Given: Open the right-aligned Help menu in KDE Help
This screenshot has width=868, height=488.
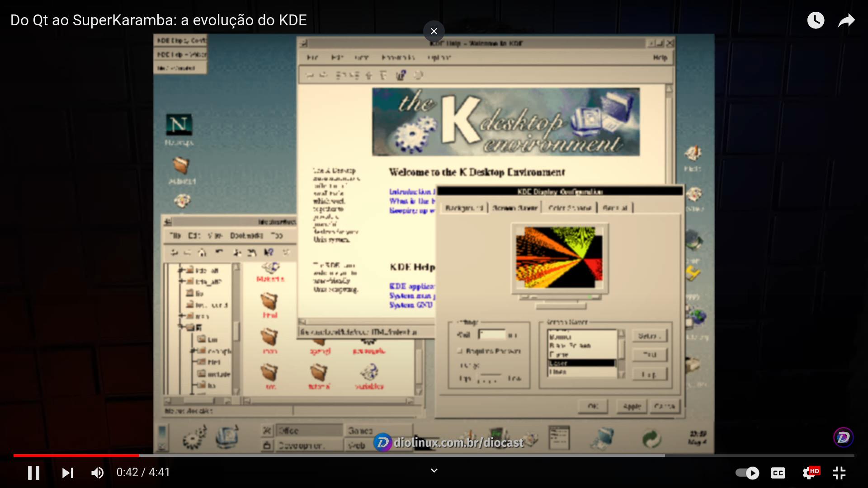Looking at the screenshot, I should click(x=660, y=58).
